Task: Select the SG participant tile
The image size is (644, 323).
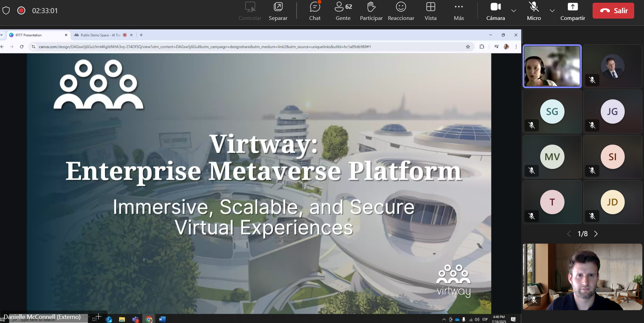Action: [552, 111]
